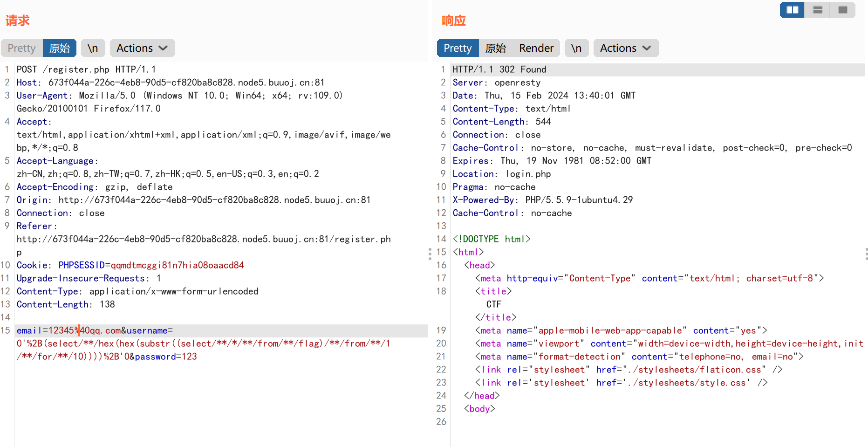868x447 pixels.
Task: Click HTTP/1.1 302 Found status line
Action: (x=499, y=69)
